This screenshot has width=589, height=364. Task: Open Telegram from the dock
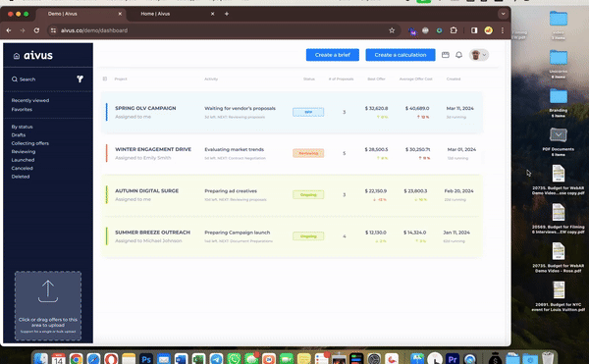point(216,359)
